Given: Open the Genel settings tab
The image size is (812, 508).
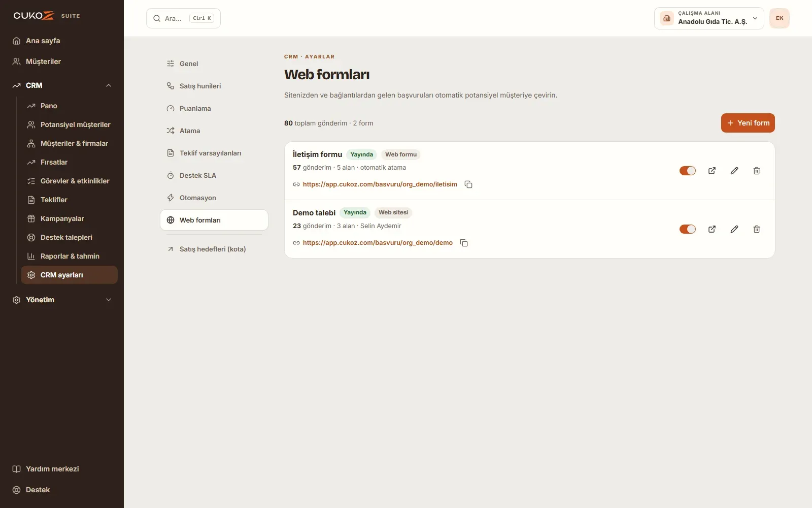Looking at the screenshot, I should click(214, 63).
